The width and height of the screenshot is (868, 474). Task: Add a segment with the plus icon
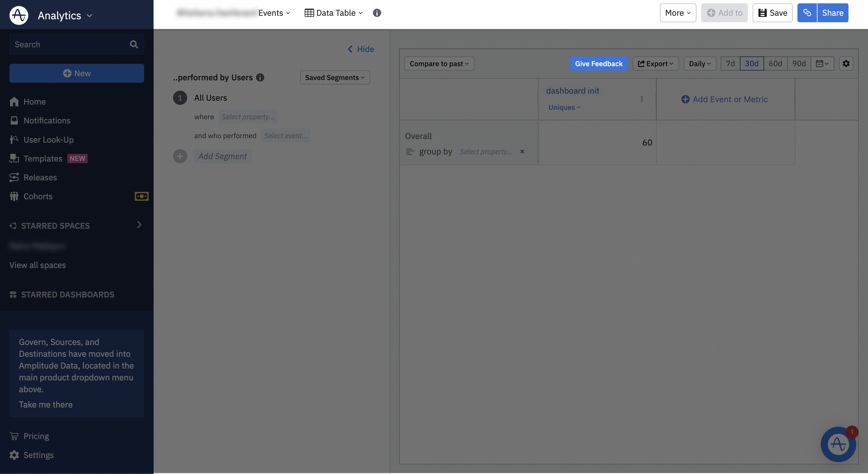pos(180,156)
